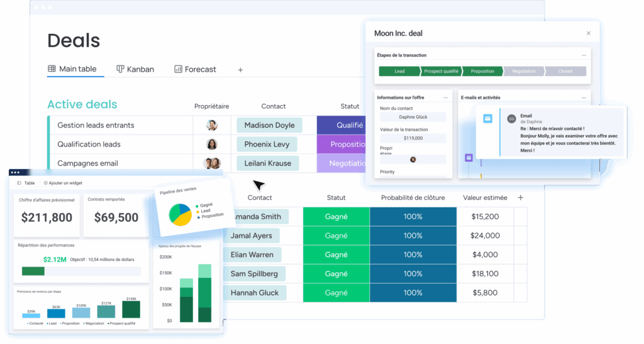Viewport: 644px width, 344px height.
Task: Click the owner avatar in deal info
Action: coord(413,159)
